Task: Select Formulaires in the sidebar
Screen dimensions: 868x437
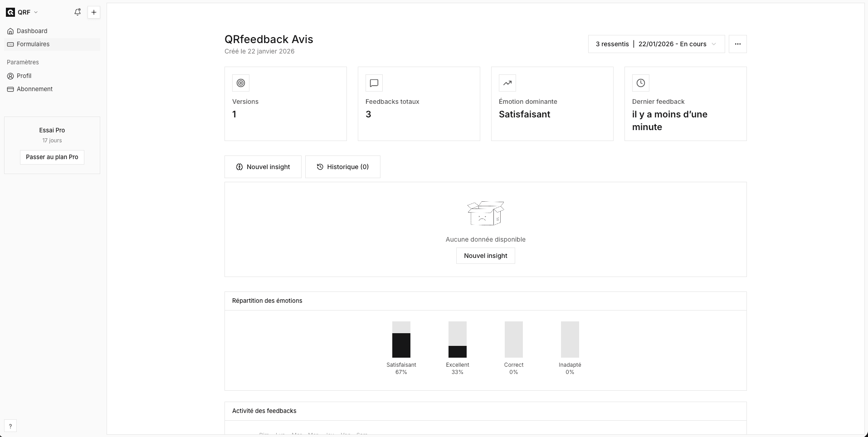Action: 33,44
